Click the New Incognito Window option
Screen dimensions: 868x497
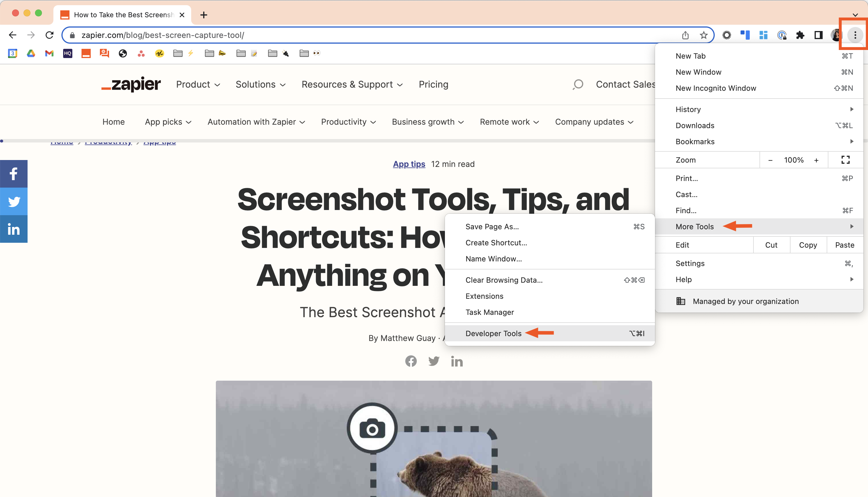(x=715, y=88)
